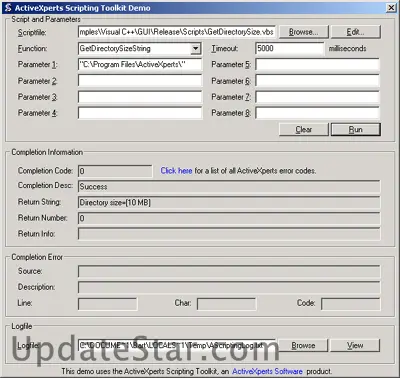Viewport: 400px width, 378px height.
Task: Click the ActiveXperts title bar app icon
Action: 8,8
